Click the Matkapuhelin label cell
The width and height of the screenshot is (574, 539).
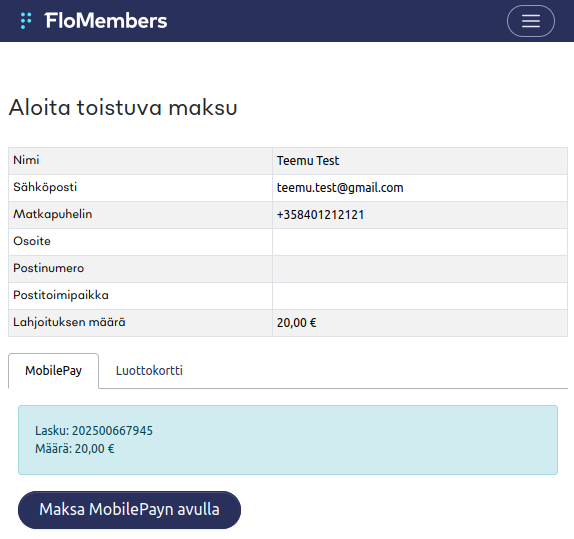[x=141, y=215]
